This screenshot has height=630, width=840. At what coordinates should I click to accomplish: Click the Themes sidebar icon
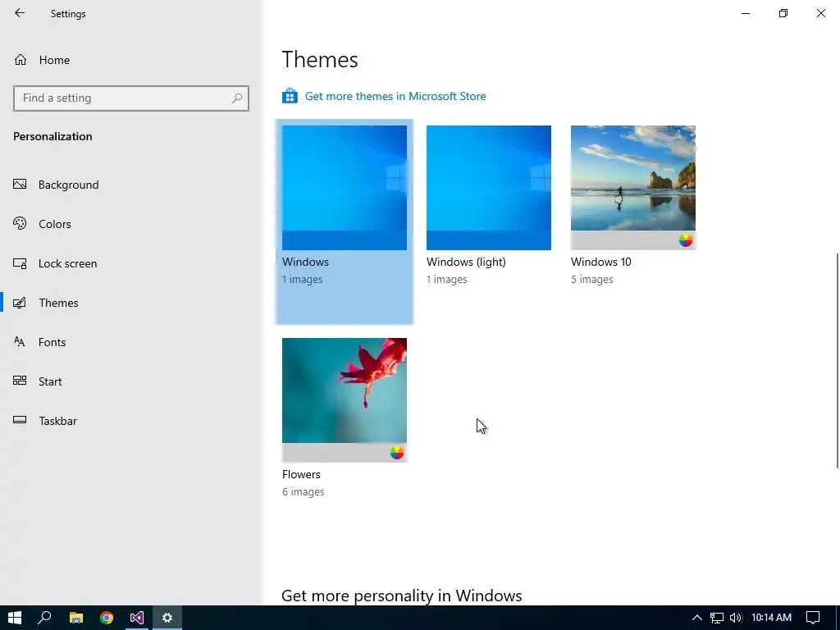click(20, 303)
